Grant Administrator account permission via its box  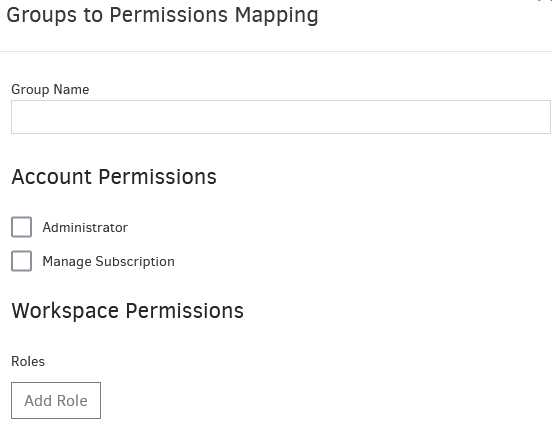point(21,227)
